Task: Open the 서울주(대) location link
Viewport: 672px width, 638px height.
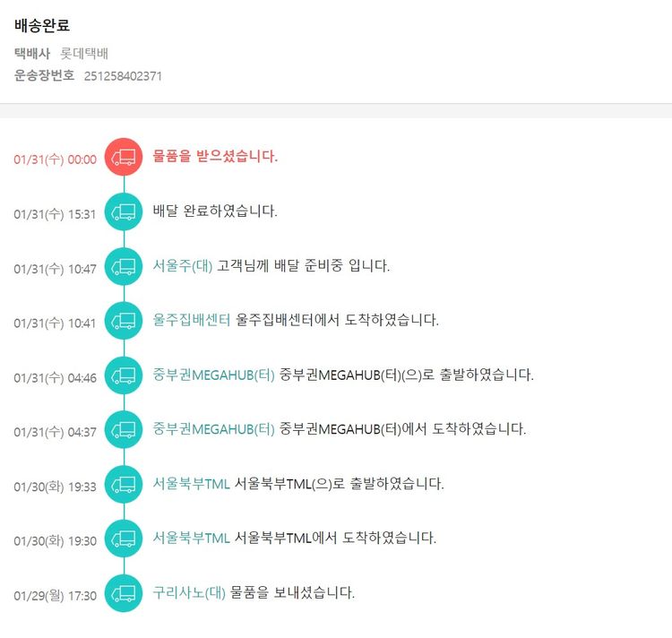Action: [x=183, y=265]
